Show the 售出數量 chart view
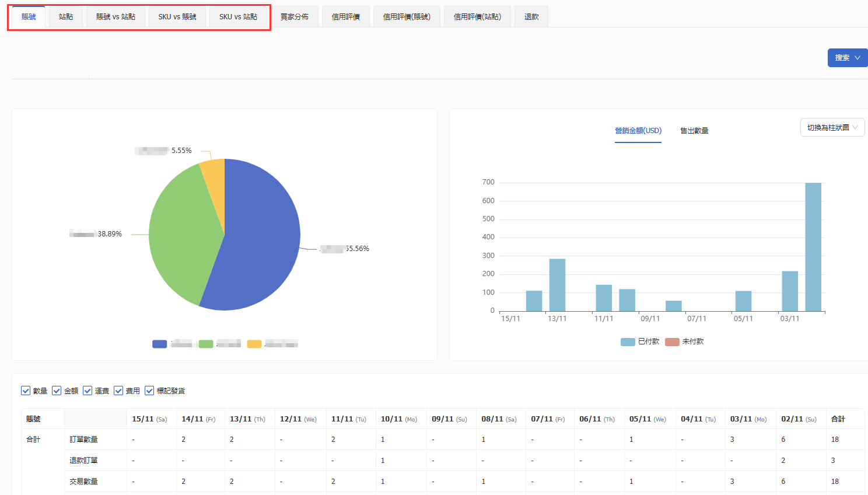Viewport: 868px width, 495px height. click(694, 131)
